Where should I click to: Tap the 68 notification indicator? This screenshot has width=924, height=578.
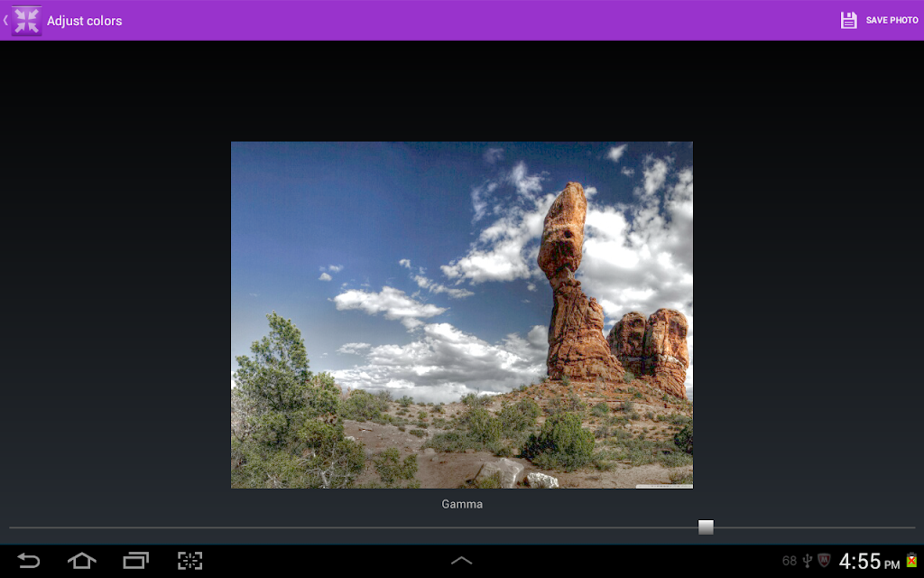789,561
